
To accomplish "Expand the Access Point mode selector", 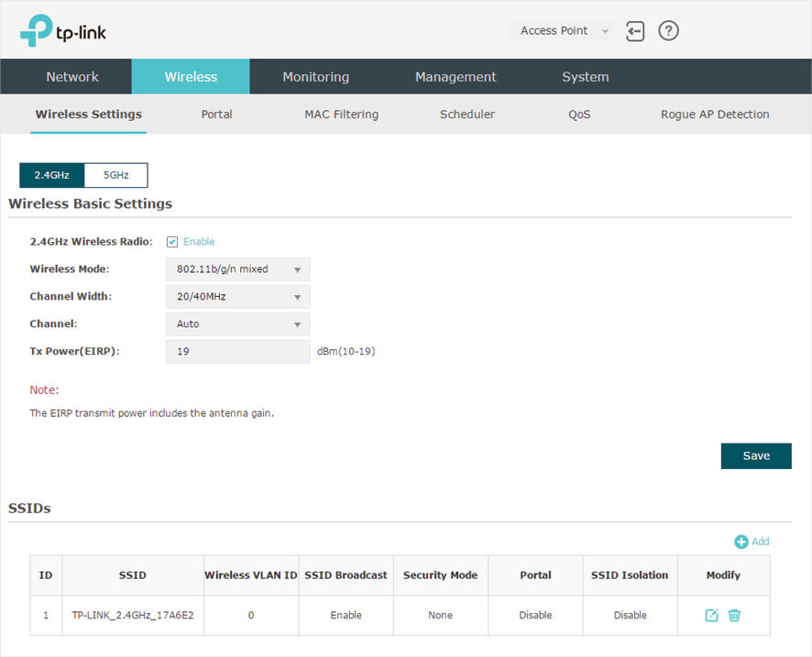I will pyautogui.click(x=560, y=31).
